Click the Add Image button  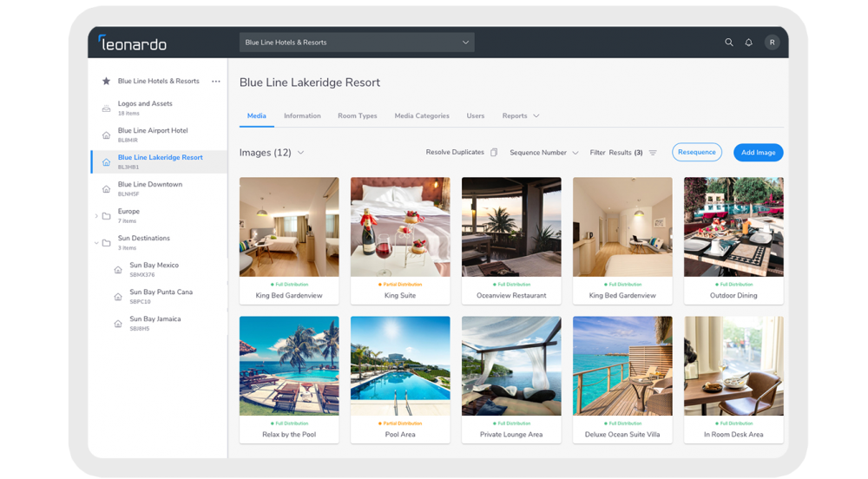click(758, 153)
